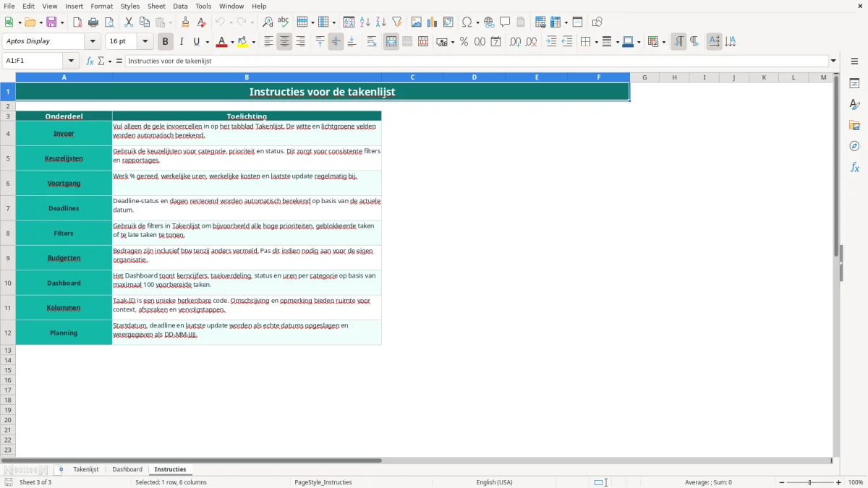Viewport: 868px width, 488px height.
Task: Toggle Center Horizontally alignment
Action: [285, 42]
